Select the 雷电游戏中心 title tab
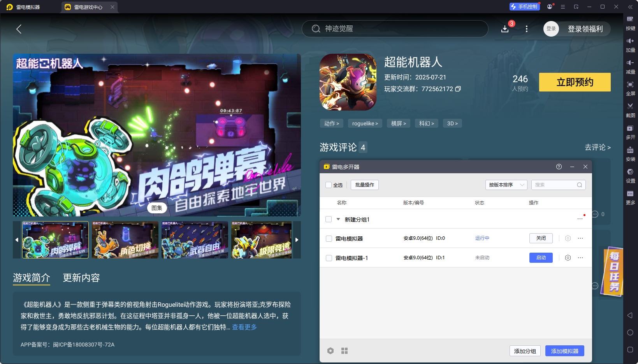638x364 pixels. tap(88, 7)
